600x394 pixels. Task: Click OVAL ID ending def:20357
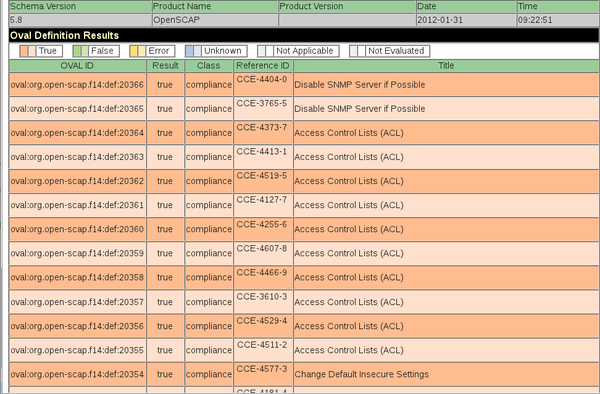[77, 302]
